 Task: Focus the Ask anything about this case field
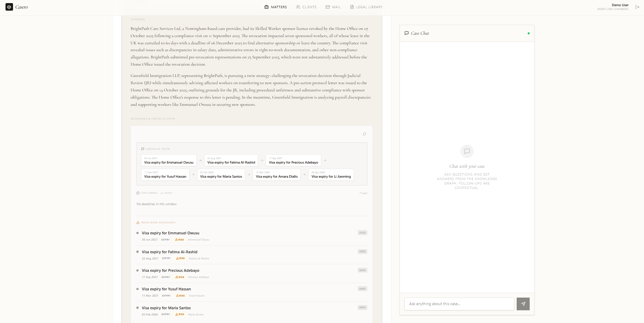coord(459,304)
